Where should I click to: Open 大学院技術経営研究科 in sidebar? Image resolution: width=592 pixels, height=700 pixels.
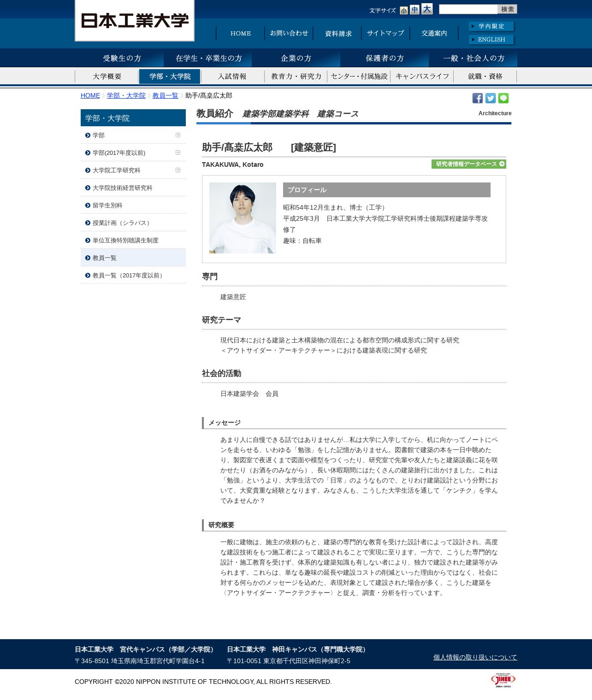[133, 188]
